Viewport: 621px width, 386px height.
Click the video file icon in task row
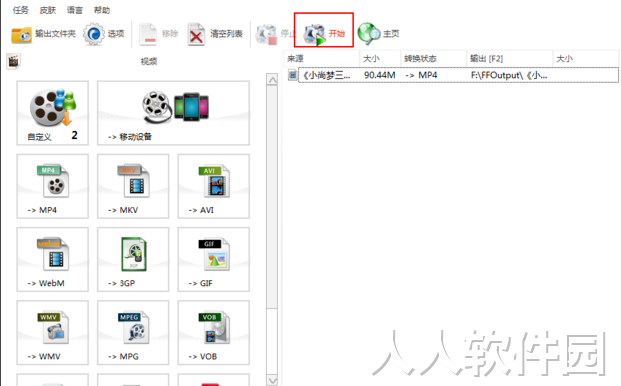(292, 75)
